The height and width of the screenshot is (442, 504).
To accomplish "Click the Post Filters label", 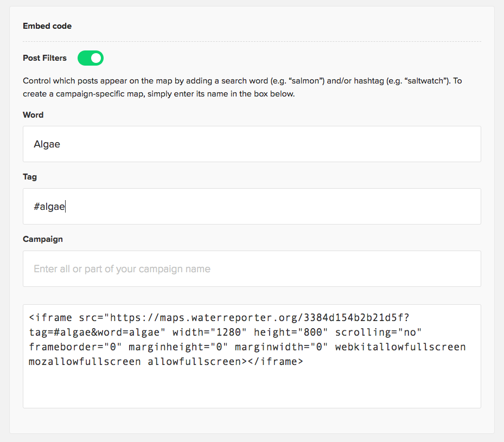I will pos(45,58).
